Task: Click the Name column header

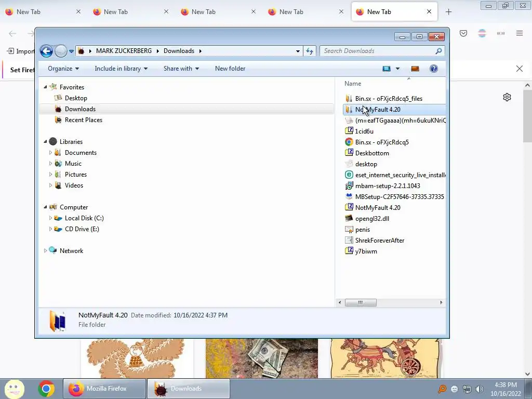Action: (x=353, y=84)
